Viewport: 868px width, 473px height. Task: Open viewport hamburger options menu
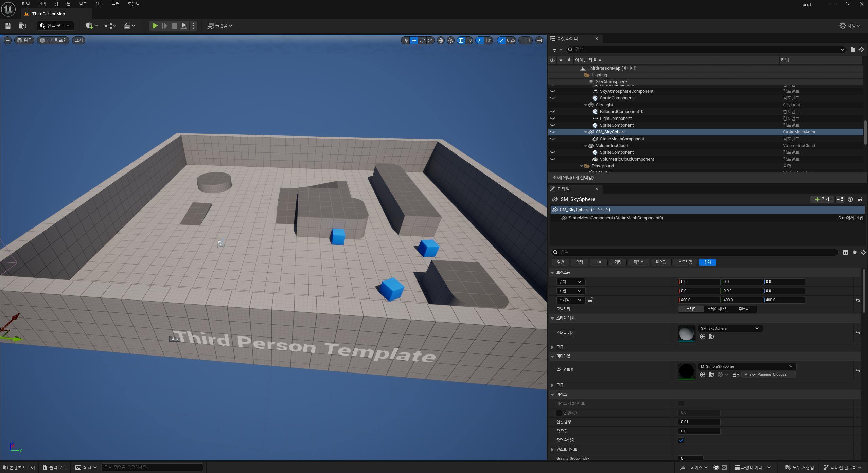[7, 40]
